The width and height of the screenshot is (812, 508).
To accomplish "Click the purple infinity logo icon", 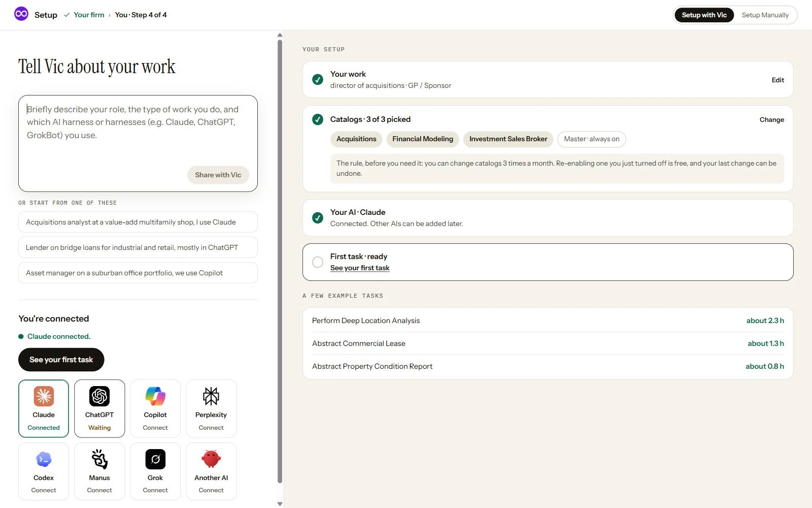I will coord(21,14).
